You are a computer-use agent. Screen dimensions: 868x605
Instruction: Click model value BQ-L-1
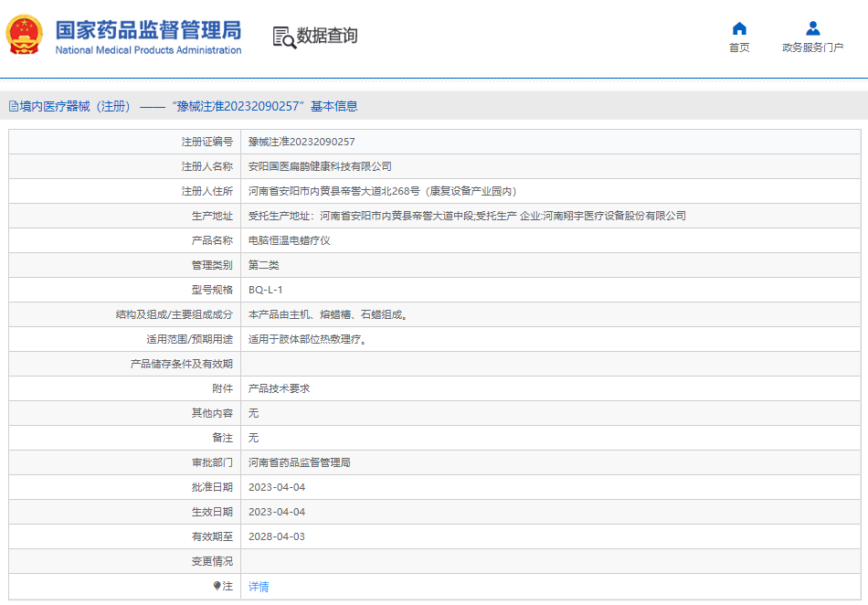point(266,290)
